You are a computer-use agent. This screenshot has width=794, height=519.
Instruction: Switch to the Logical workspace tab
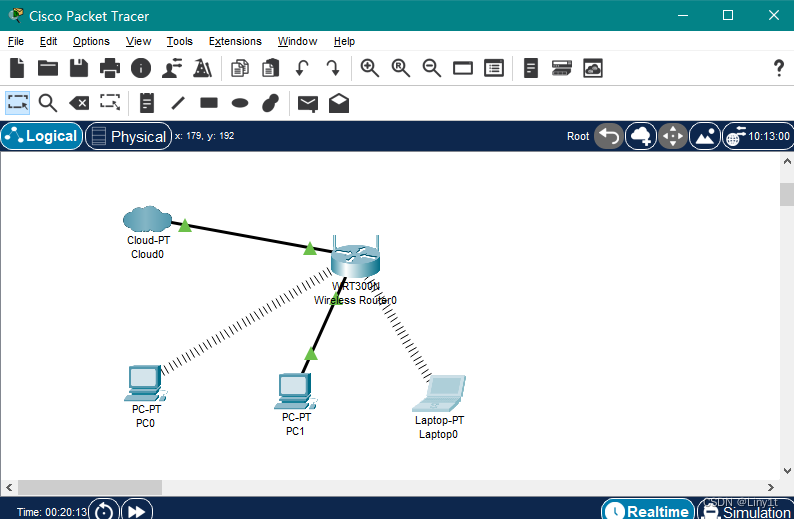[x=42, y=136]
